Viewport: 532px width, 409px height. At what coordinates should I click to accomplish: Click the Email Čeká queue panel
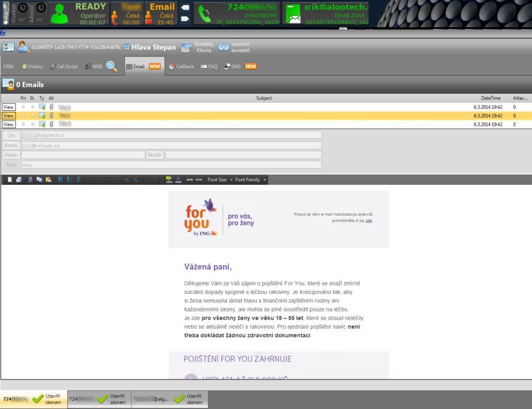[x=161, y=14]
